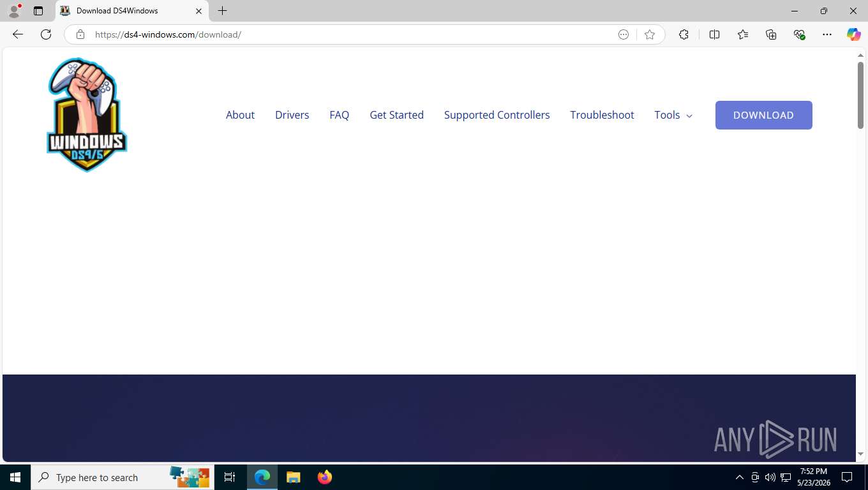Click the taskbar search box
This screenshot has width=868, height=490.
pyautogui.click(x=123, y=477)
